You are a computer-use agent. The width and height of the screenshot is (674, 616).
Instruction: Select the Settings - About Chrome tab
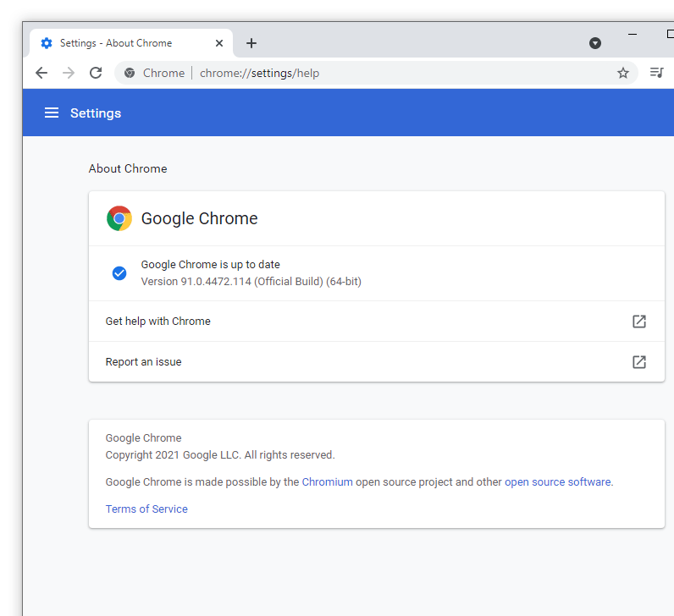point(131,43)
